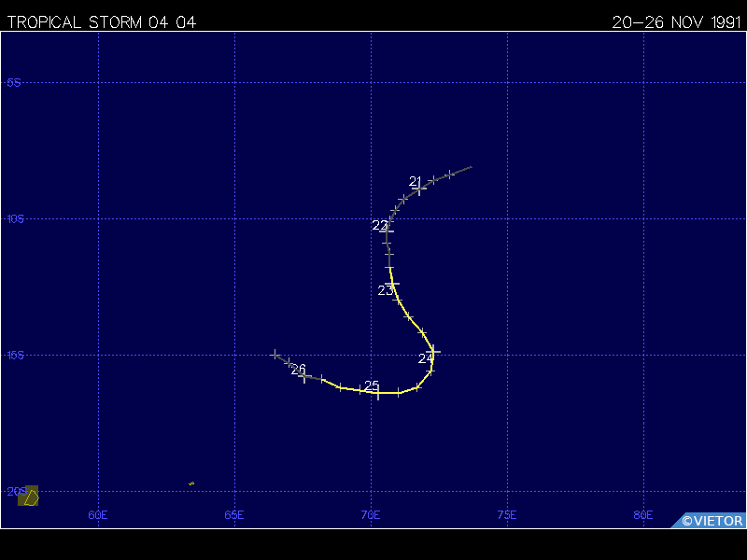Click the 70E longitude label
The image size is (747, 560).
[371, 515]
